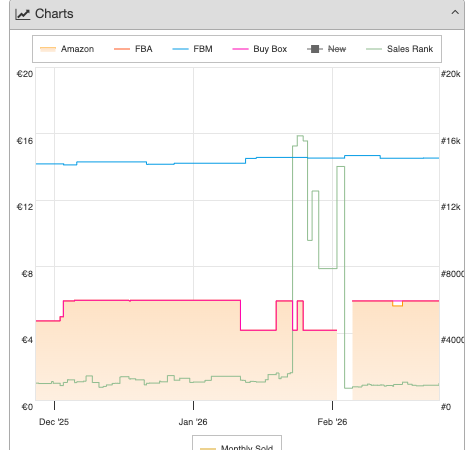Screen dimensions: 474x450
Task: Toggle the Amazon series in the chart legend
Action: pos(67,49)
